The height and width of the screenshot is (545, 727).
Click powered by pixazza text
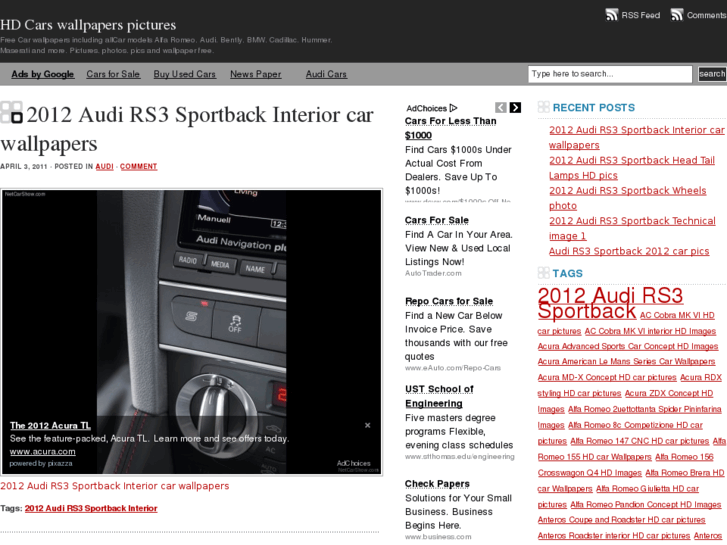click(41, 463)
